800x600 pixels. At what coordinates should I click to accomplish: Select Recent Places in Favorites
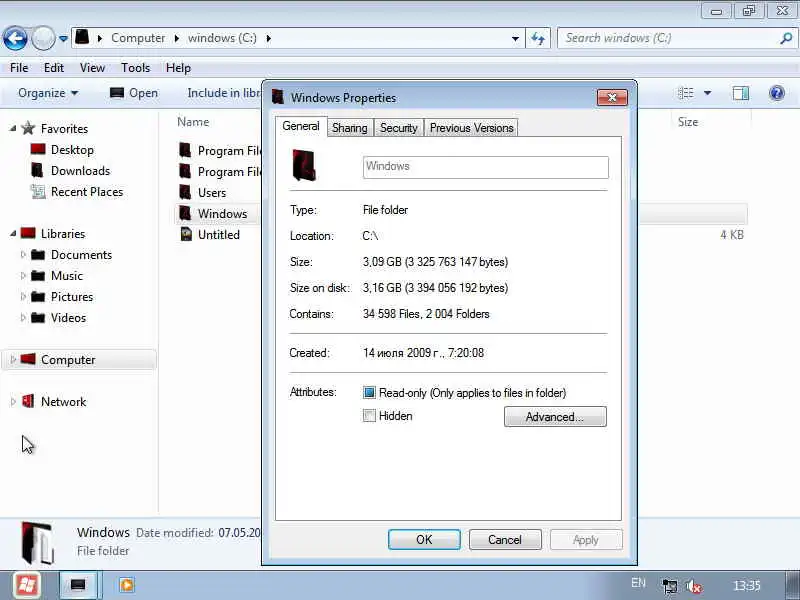[x=87, y=192]
